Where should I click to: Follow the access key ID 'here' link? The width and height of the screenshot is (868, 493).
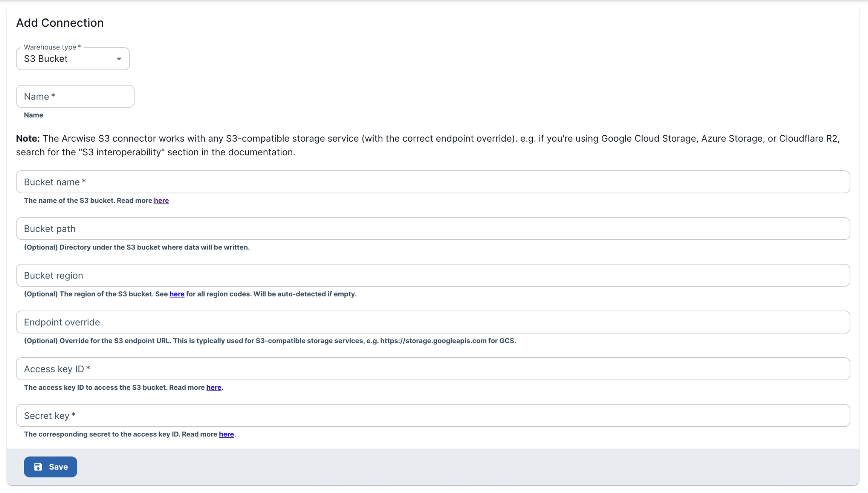(214, 387)
